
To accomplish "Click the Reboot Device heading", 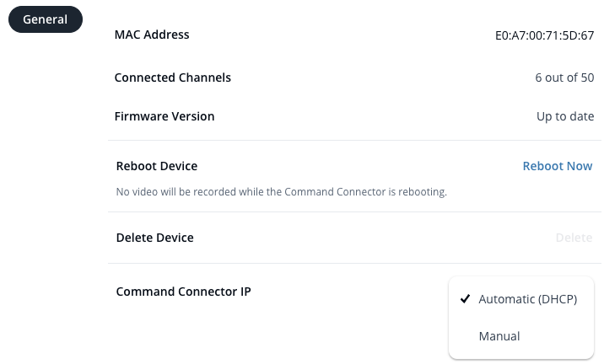I will tap(156, 166).
